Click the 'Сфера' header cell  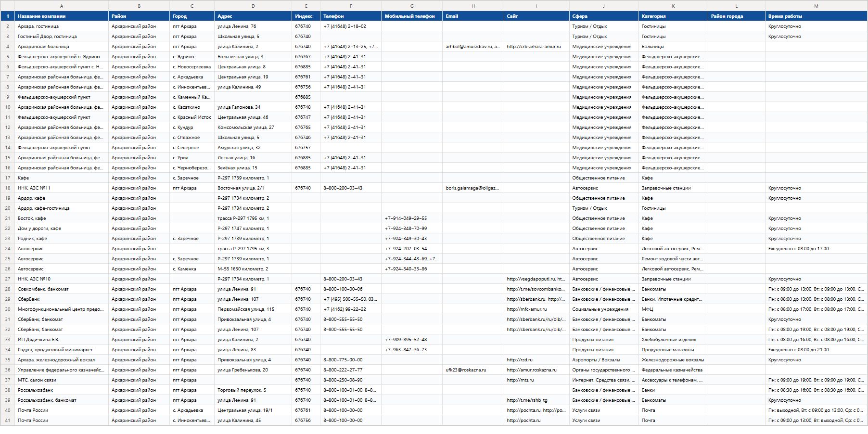(x=604, y=16)
